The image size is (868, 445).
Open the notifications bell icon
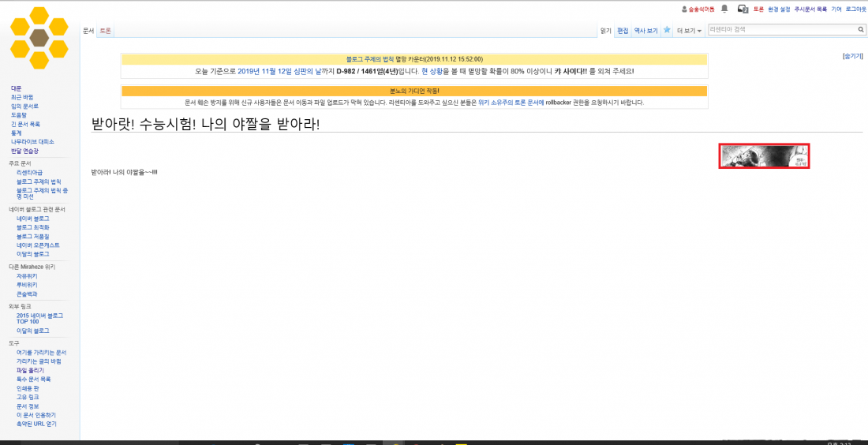pyautogui.click(x=724, y=9)
